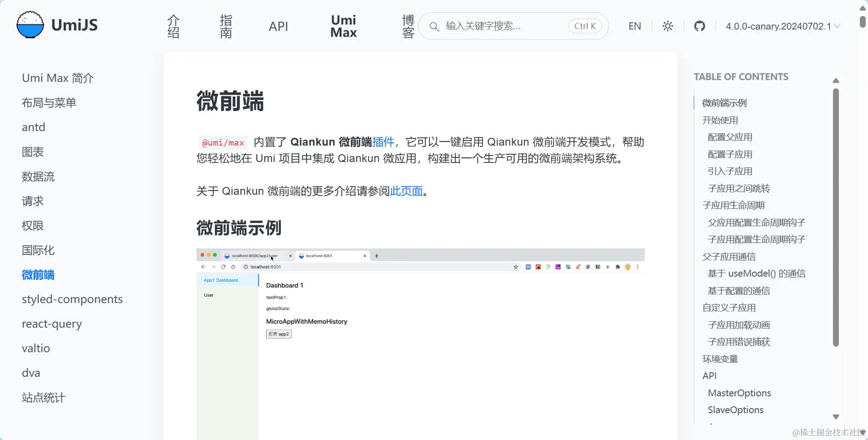Click the Ctrl K shortcut badge
Screen dimensions: 868x440
585,26
